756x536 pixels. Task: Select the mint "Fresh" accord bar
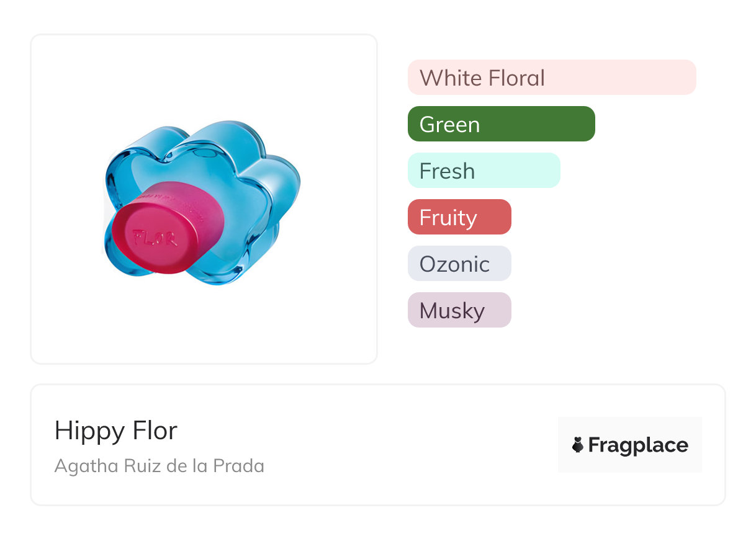[484, 171]
